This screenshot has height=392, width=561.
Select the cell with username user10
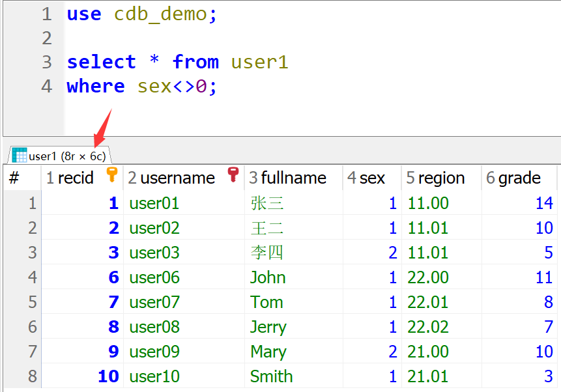(154, 376)
